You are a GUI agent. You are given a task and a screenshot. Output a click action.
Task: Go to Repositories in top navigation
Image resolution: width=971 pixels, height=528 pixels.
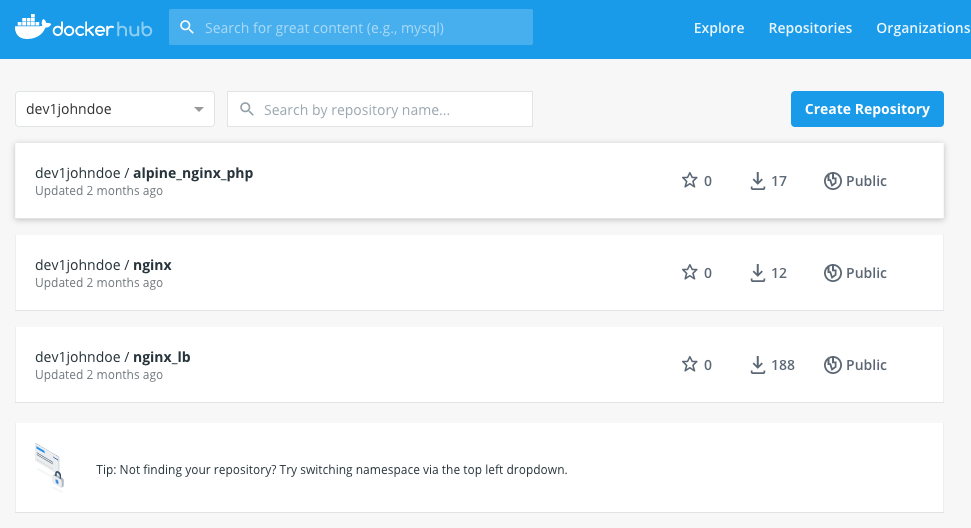(810, 28)
